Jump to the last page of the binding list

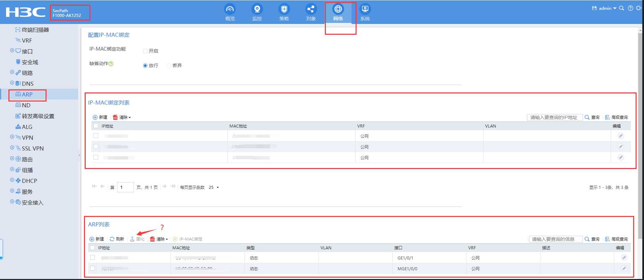173,186
